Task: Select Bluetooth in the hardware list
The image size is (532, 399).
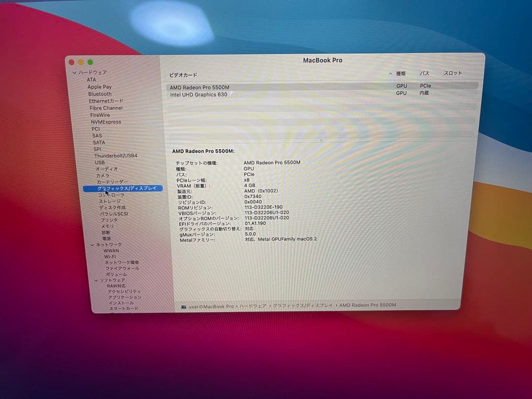Action: pyautogui.click(x=99, y=94)
